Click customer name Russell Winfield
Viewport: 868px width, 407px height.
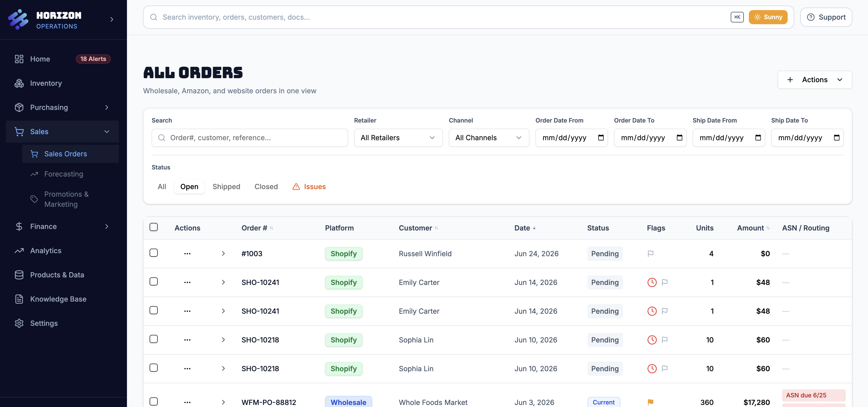[x=425, y=254]
